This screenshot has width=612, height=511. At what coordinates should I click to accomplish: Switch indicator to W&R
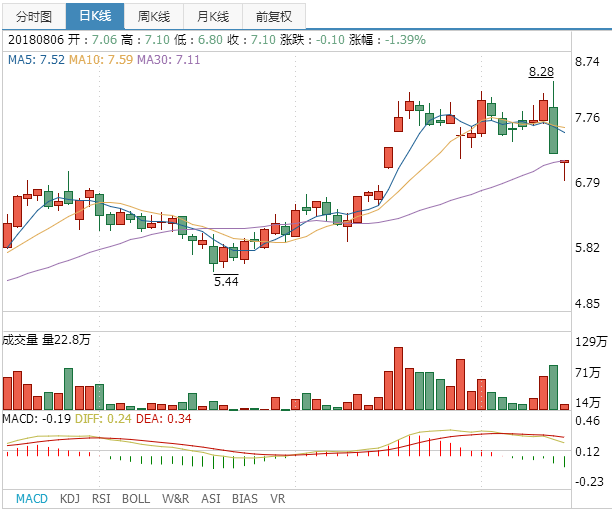coord(176,499)
